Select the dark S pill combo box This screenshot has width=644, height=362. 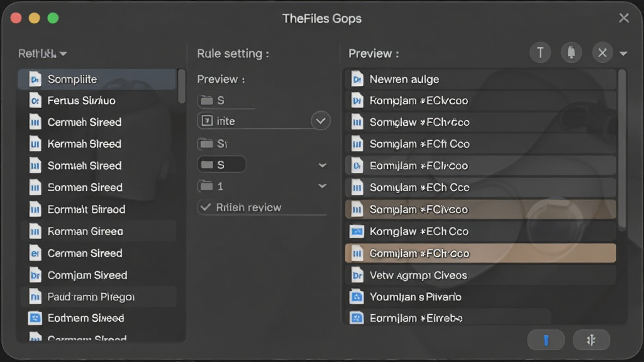[x=221, y=165]
